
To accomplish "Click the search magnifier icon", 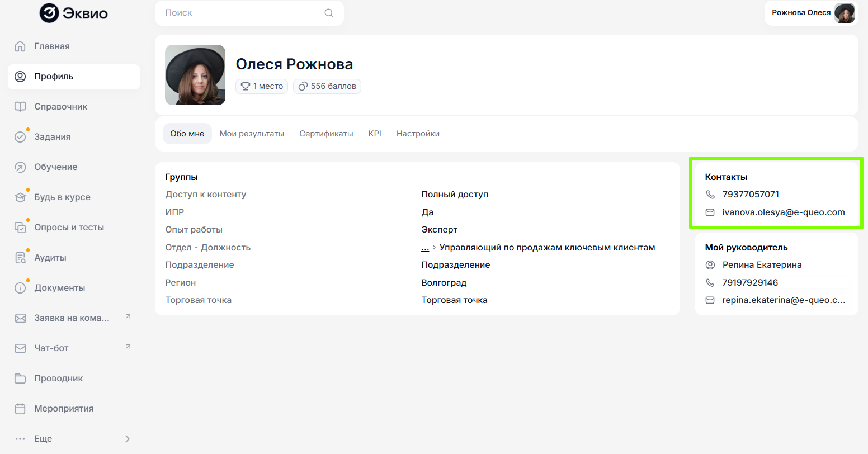I will (x=329, y=13).
